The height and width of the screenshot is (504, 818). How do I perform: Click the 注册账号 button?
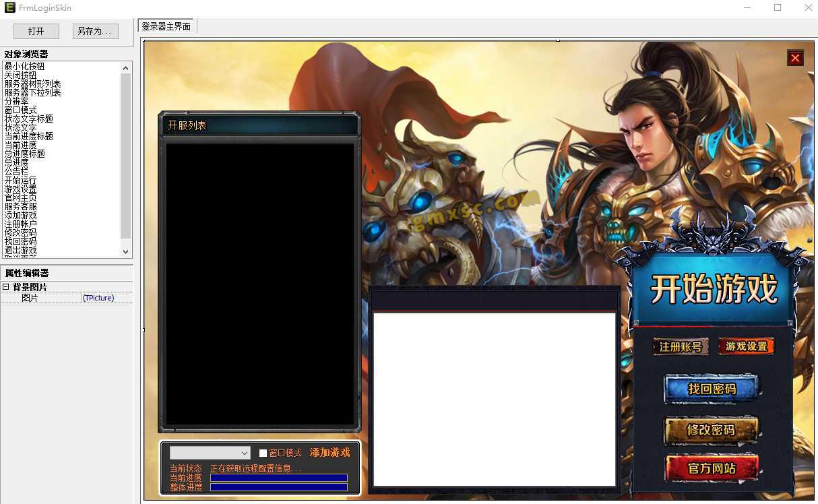(681, 347)
